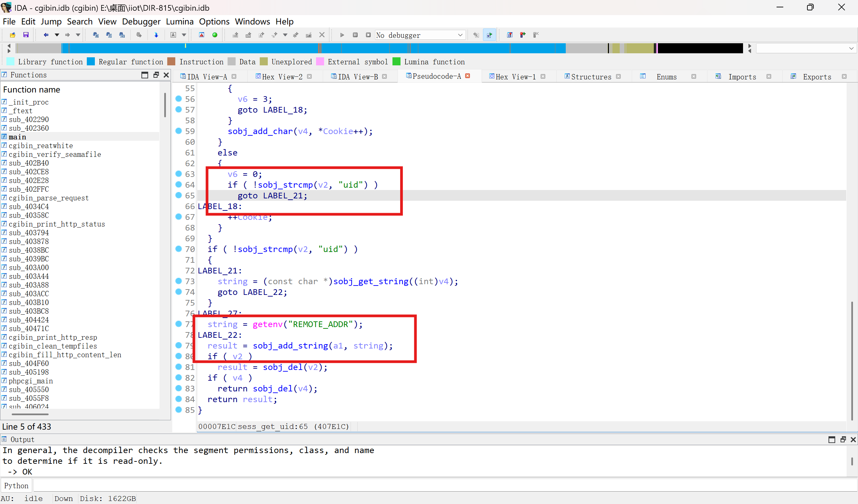
Task: Click the green circle status icon
Action: [215, 35]
